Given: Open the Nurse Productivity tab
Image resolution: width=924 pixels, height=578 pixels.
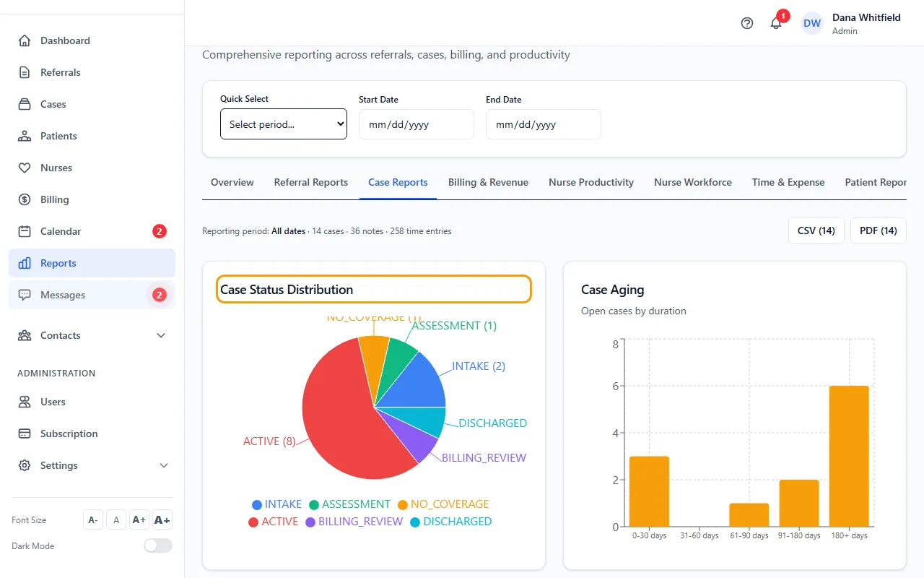Looking at the screenshot, I should coord(591,182).
